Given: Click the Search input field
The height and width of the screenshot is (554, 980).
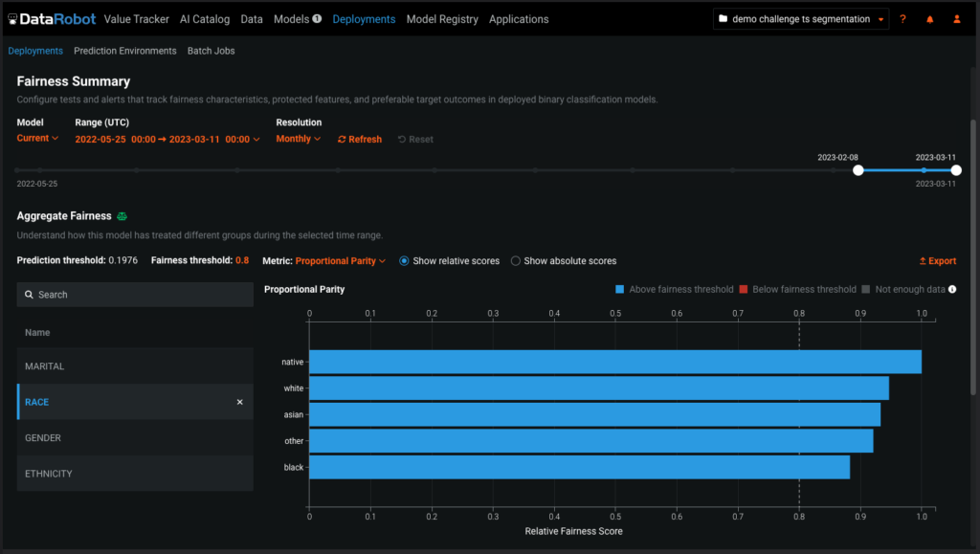Looking at the screenshot, I should tap(135, 295).
